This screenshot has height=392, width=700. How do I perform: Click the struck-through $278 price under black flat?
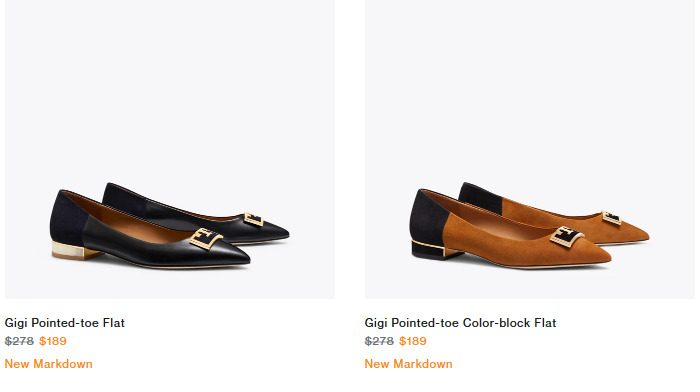click(19, 341)
